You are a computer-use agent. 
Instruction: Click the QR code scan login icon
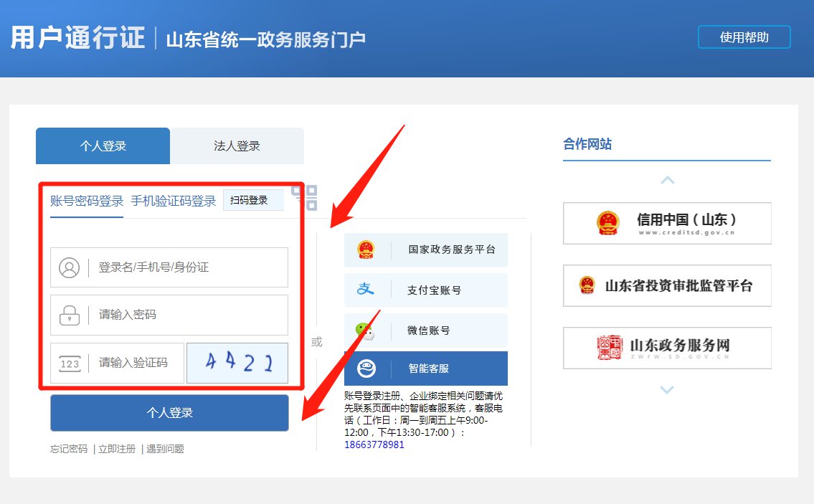(x=306, y=198)
